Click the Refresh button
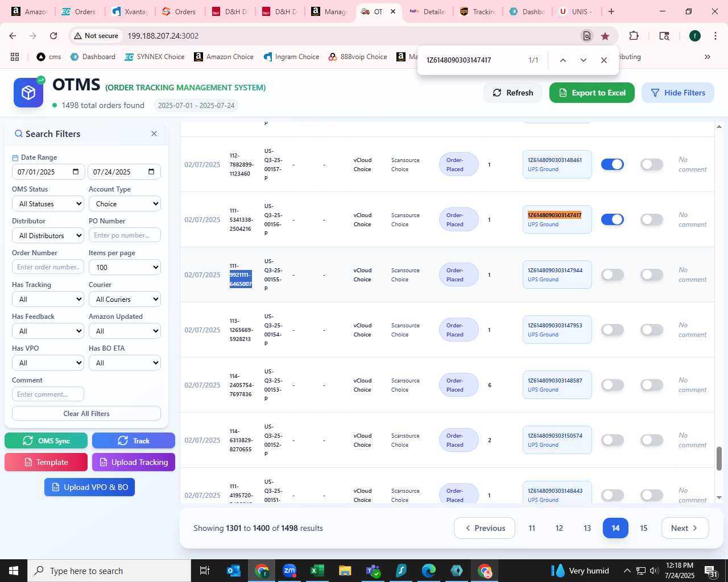The image size is (728, 582). (513, 93)
